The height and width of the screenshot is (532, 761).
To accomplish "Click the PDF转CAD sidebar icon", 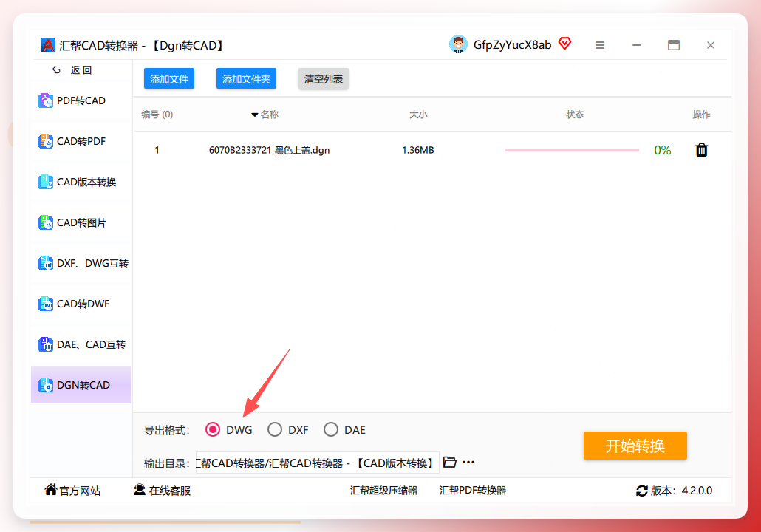I will tap(46, 100).
